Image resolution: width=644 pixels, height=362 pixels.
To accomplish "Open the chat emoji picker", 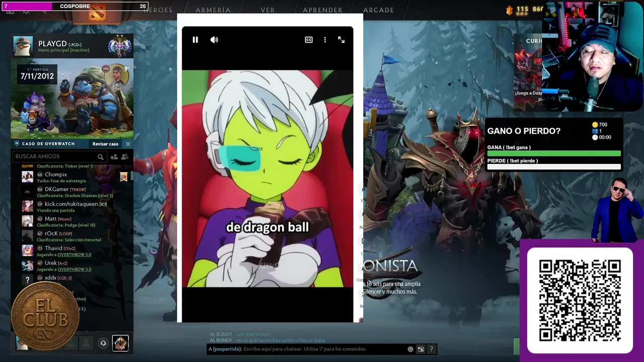I will point(411,349).
